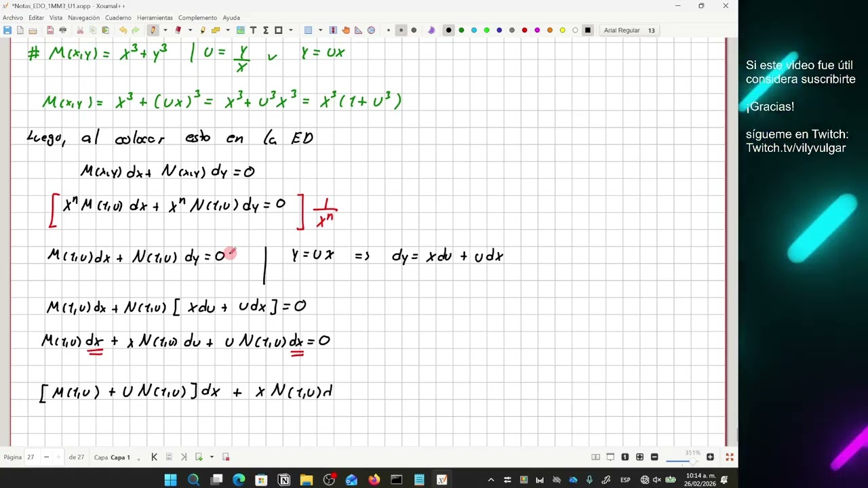Open Pen tool options dropdown
The height and width of the screenshot is (488, 868).
[165, 30]
